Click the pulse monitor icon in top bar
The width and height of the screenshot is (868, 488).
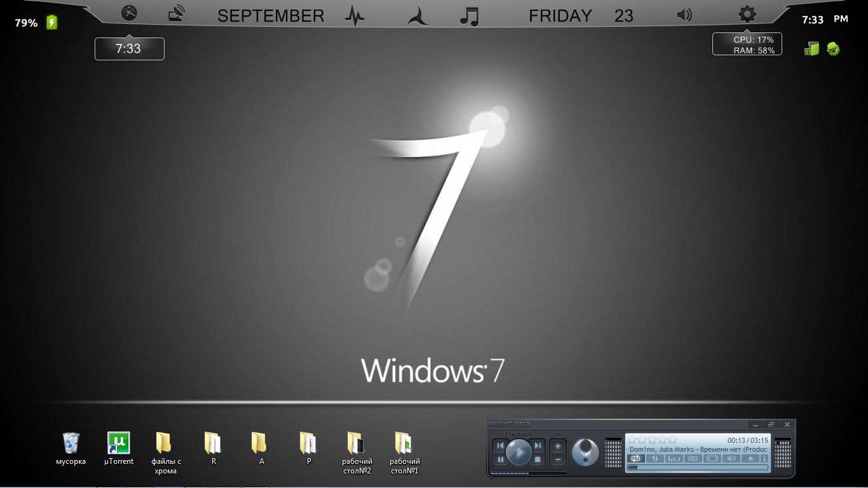[355, 15]
